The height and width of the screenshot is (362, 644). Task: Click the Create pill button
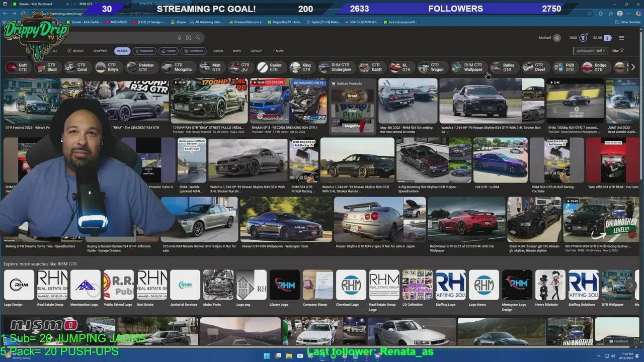pyautogui.click(x=169, y=51)
